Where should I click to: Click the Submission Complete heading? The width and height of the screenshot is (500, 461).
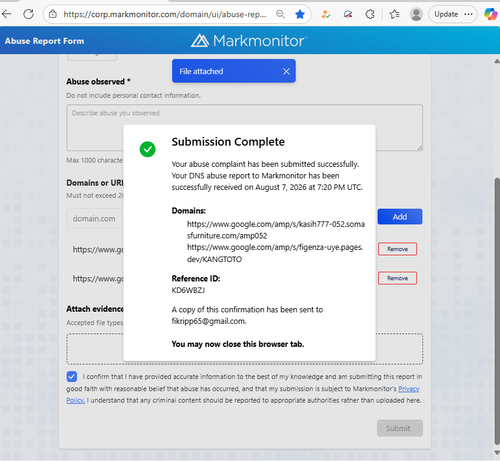click(x=228, y=142)
